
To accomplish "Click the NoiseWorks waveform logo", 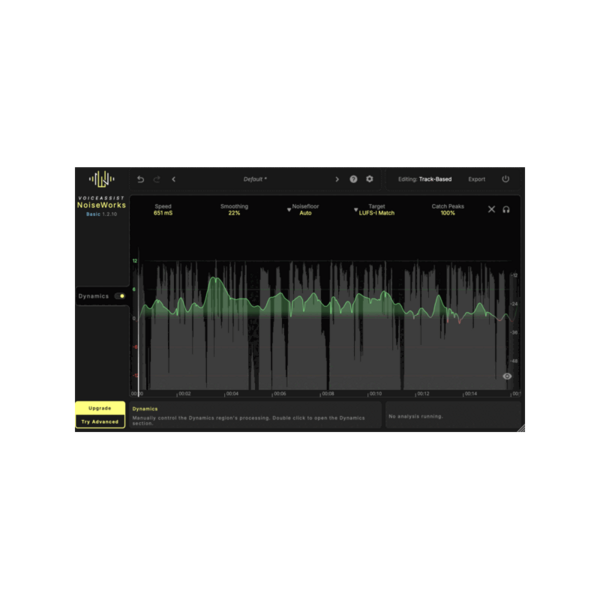I will pos(101,179).
